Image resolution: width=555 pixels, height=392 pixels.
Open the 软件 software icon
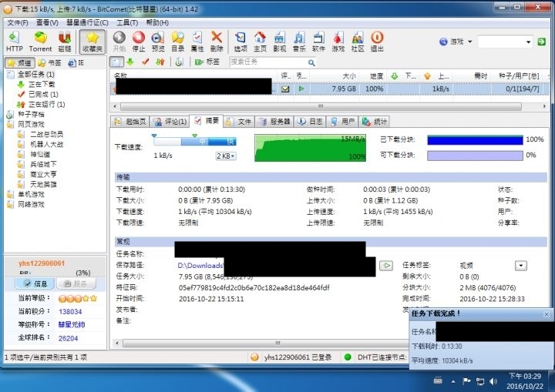pyautogui.click(x=318, y=42)
